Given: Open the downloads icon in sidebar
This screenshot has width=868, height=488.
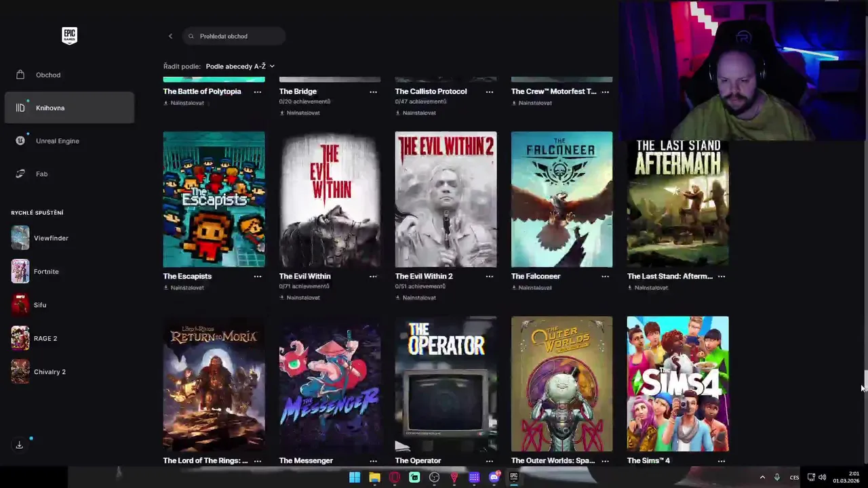Looking at the screenshot, I should pyautogui.click(x=20, y=445).
